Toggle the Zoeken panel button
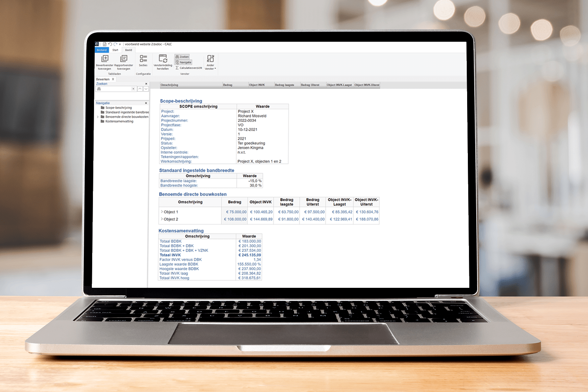Image resolution: width=588 pixels, height=392 pixels. pyautogui.click(x=182, y=57)
